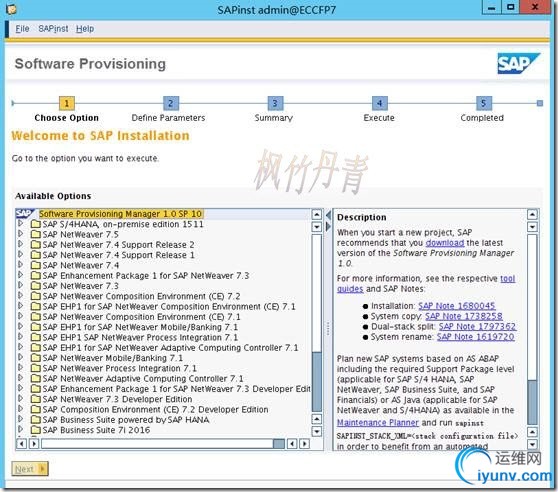
Task: Open SAP Note 1680045 installation link
Action: click(x=457, y=306)
